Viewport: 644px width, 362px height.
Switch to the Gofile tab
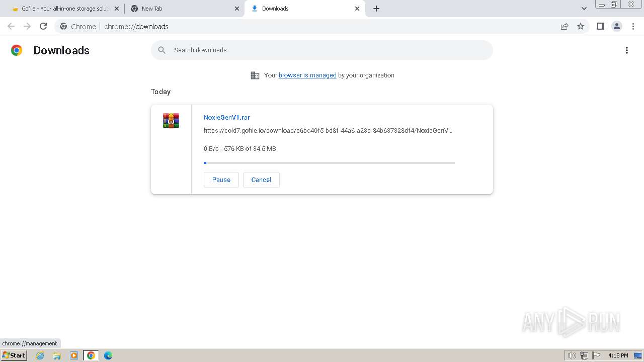pos(65,9)
